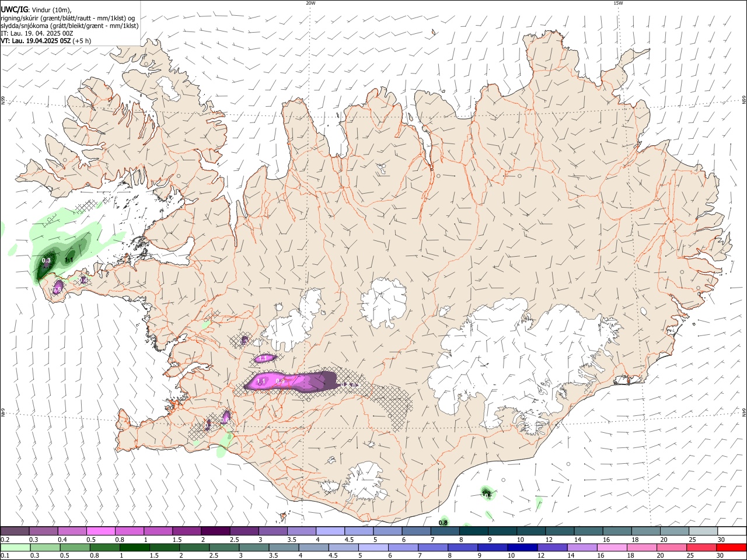Screen dimensions: 747x560
Task: Choose the bright red swatch labelled 30
Action: pos(731,548)
